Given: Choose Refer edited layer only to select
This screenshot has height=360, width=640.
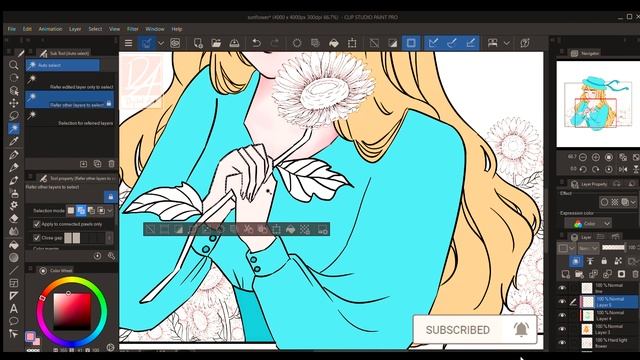Looking at the screenshot, I should (69, 82).
